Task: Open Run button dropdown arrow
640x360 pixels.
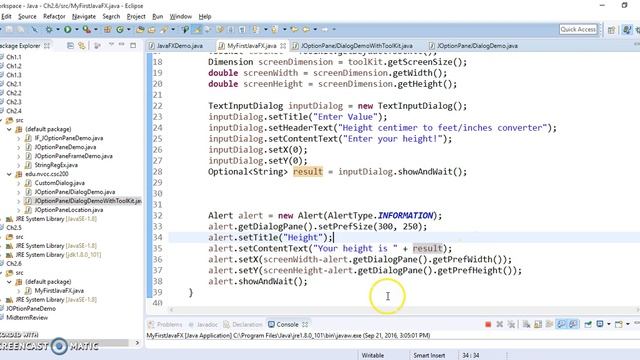Action: pyautogui.click(x=76, y=29)
